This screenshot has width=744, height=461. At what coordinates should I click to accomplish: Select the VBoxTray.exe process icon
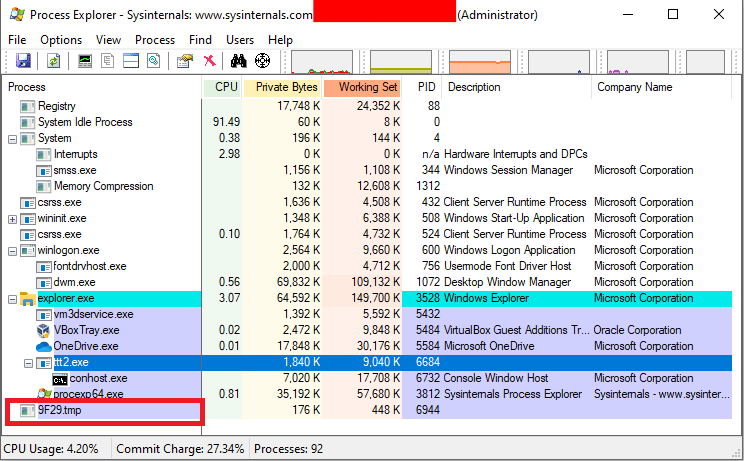(x=43, y=330)
